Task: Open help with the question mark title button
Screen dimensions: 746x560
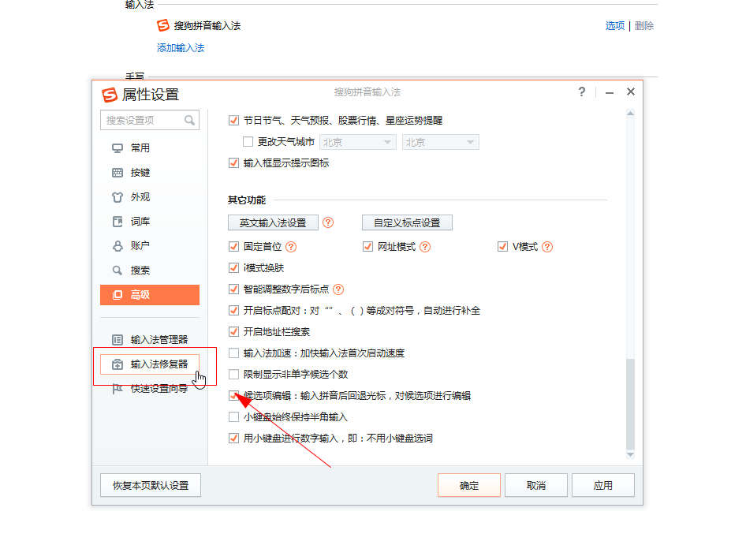Action: click(582, 91)
